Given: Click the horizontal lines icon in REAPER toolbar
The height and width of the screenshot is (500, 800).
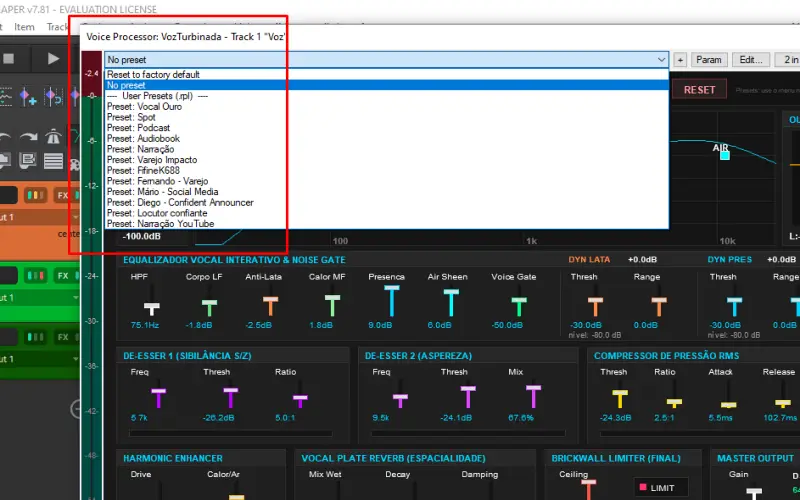Looking at the screenshot, I should (x=53, y=161).
